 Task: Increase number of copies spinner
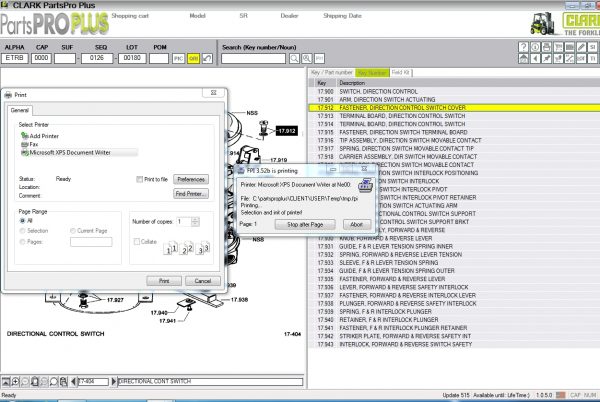click(195, 219)
